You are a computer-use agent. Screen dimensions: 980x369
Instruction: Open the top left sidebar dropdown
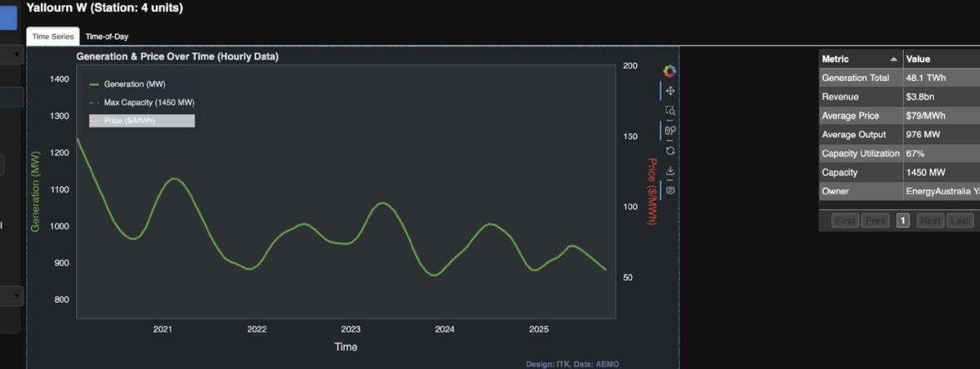pos(12,55)
